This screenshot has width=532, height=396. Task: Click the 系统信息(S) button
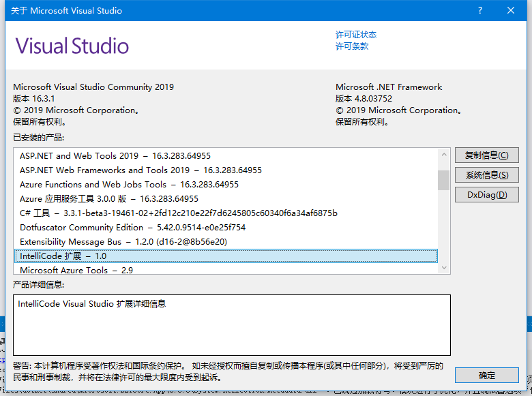486,175
